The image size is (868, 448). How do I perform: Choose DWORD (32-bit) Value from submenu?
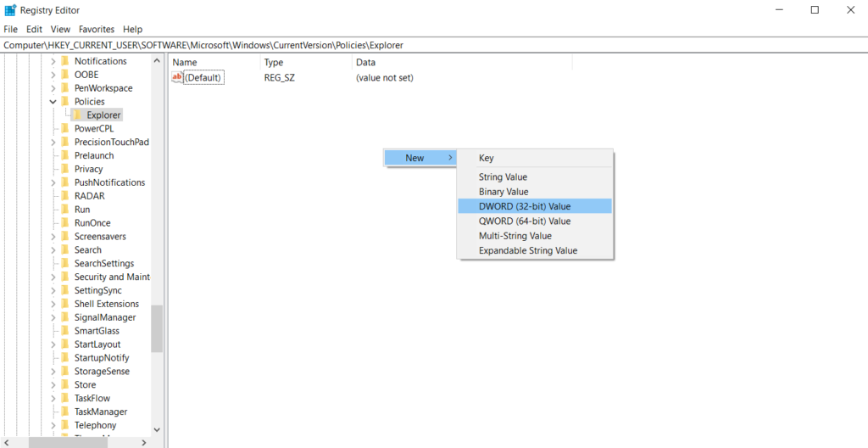click(535, 206)
